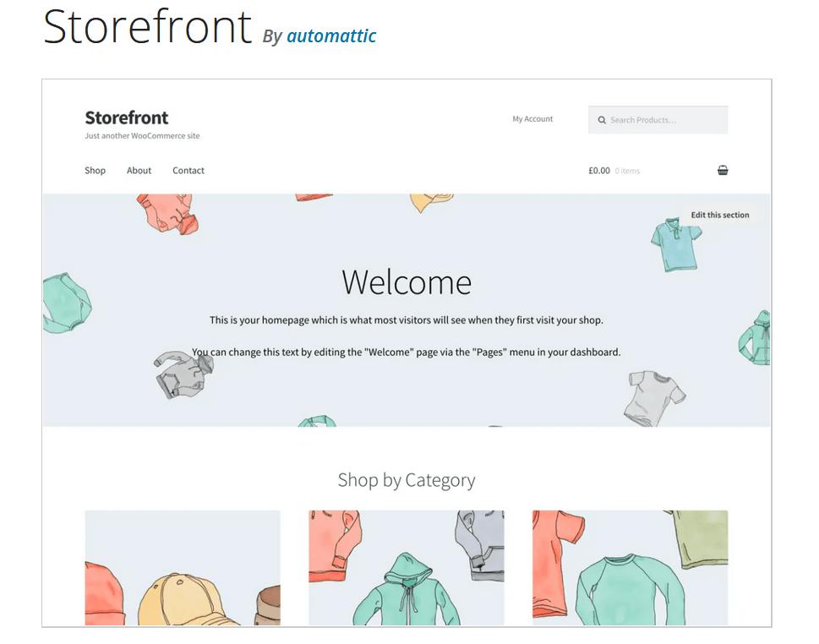Click the My Account link
Image resolution: width=819 pixels, height=644 pixels.
pyautogui.click(x=532, y=118)
